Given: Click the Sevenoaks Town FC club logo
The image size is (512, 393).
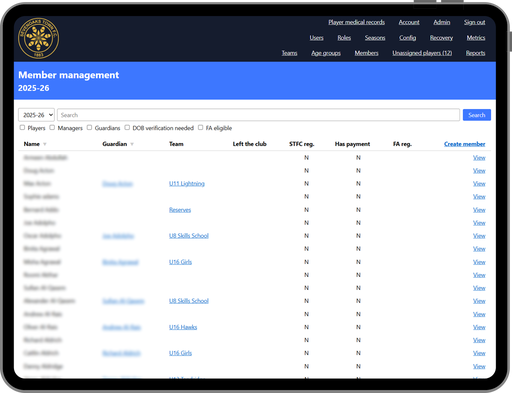Looking at the screenshot, I should 38,38.
